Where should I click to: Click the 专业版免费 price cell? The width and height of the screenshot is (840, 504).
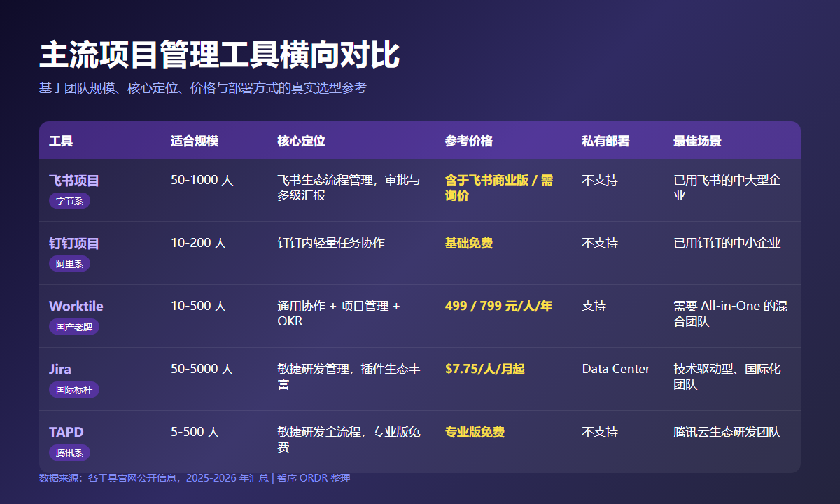coord(475,432)
